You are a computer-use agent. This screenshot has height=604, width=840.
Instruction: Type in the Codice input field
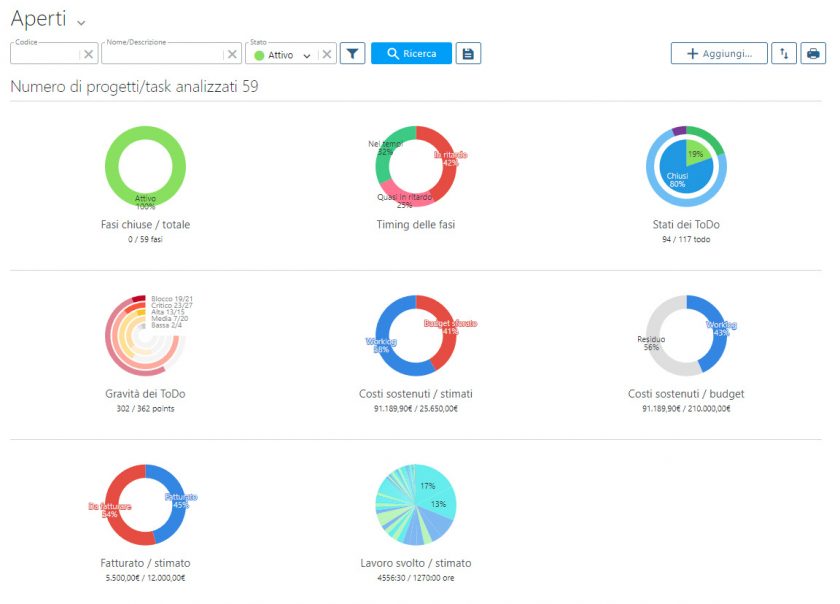(x=45, y=55)
